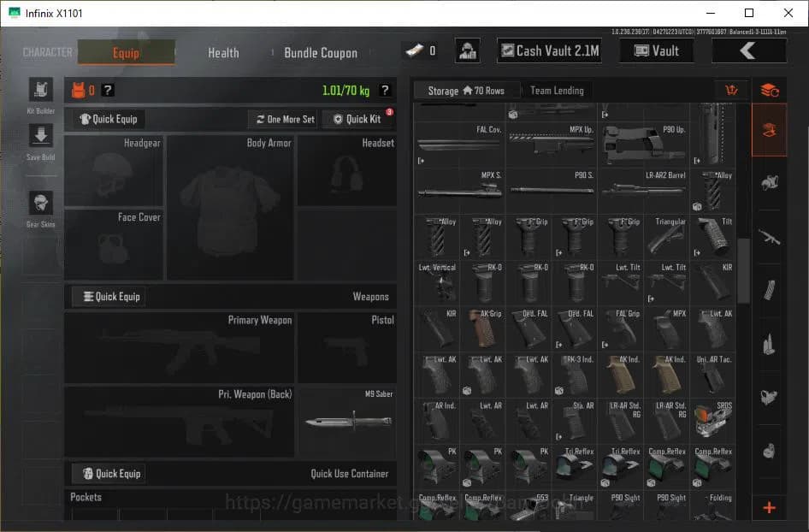Filter storage by the rifle category icon
Screen dimensions: 809x532
pos(769,236)
